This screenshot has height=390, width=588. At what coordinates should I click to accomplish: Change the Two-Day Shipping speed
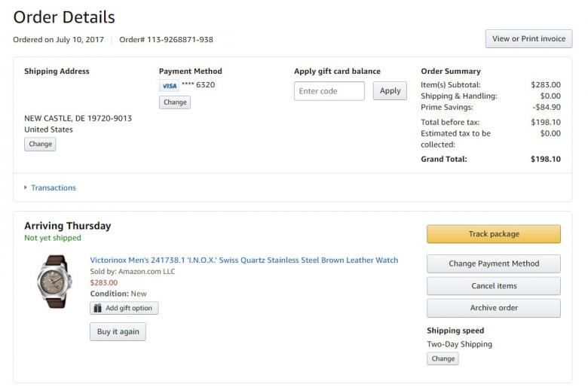click(443, 358)
